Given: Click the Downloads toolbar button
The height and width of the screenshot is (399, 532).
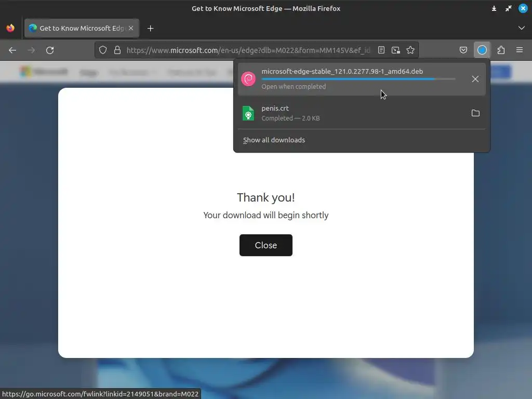Looking at the screenshot, I should (x=482, y=50).
